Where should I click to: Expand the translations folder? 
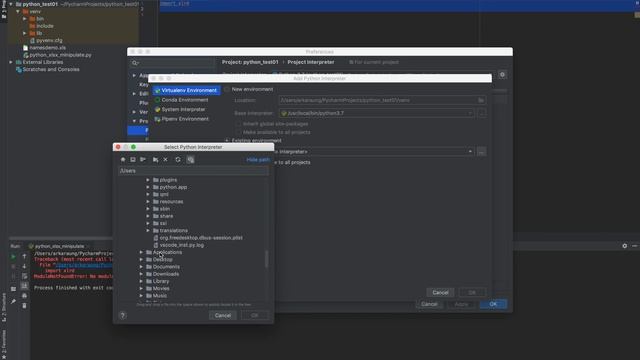(x=148, y=231)
